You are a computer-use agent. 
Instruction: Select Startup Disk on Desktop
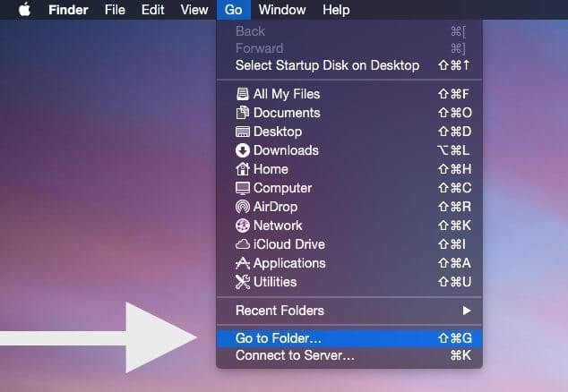(327, 65)
